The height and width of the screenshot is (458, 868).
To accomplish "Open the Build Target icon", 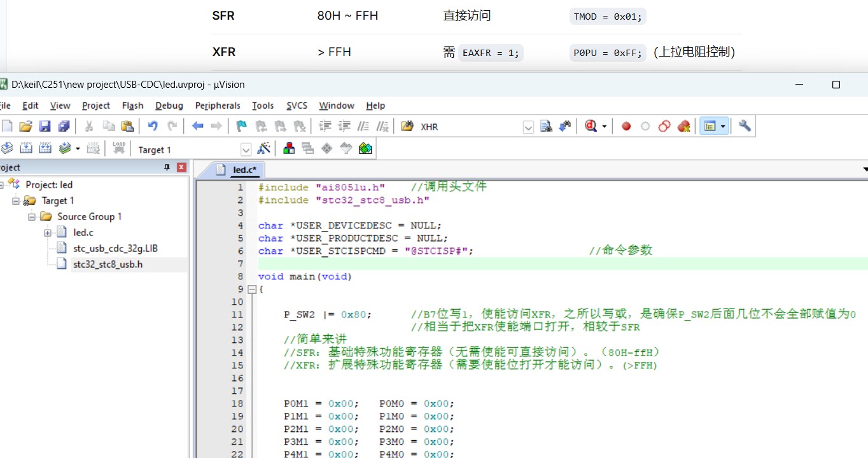I will 25,148.
